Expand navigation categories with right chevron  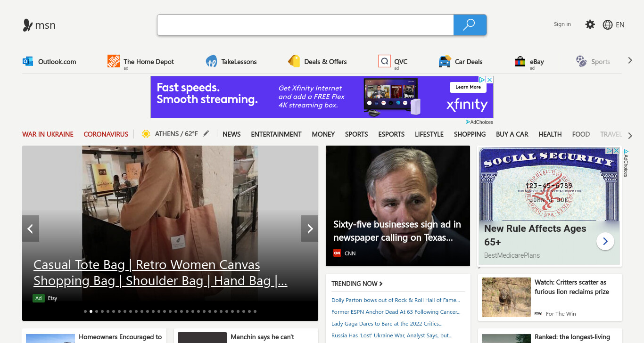(630, 136)
